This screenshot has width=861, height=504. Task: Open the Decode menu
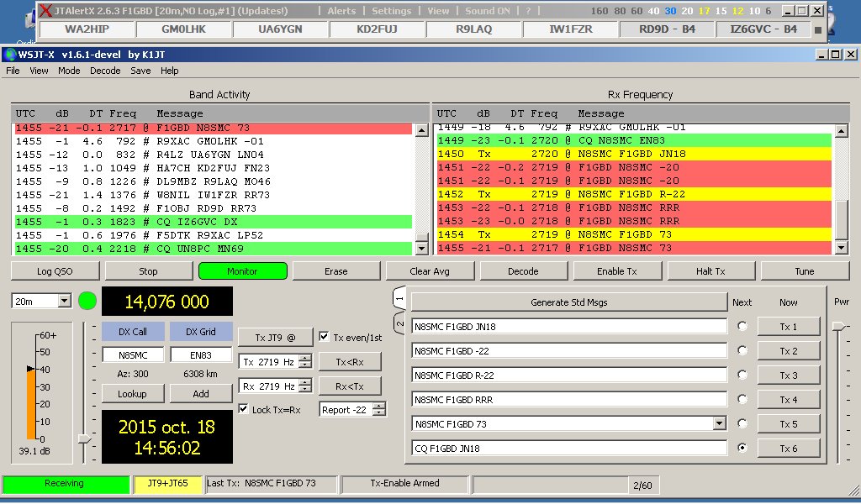coord(105,71)
